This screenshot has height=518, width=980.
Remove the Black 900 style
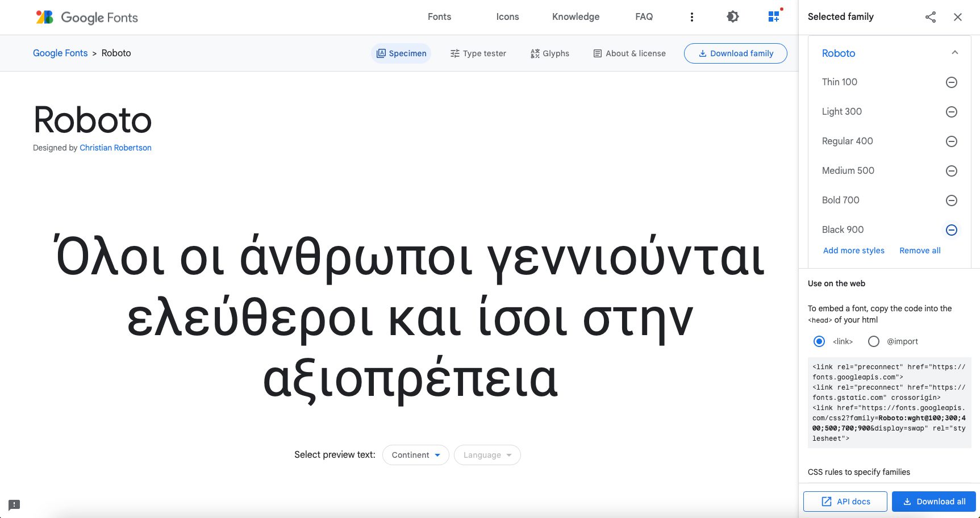tap(952, 230)
